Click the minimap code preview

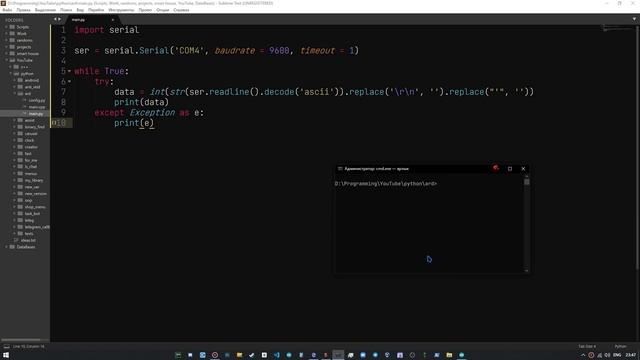[x=617, y=29]
